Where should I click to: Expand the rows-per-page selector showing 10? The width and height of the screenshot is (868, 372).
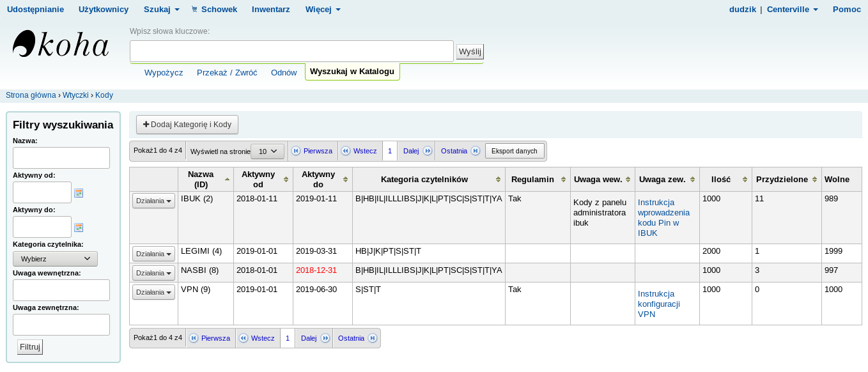click(x=267, y=151)
